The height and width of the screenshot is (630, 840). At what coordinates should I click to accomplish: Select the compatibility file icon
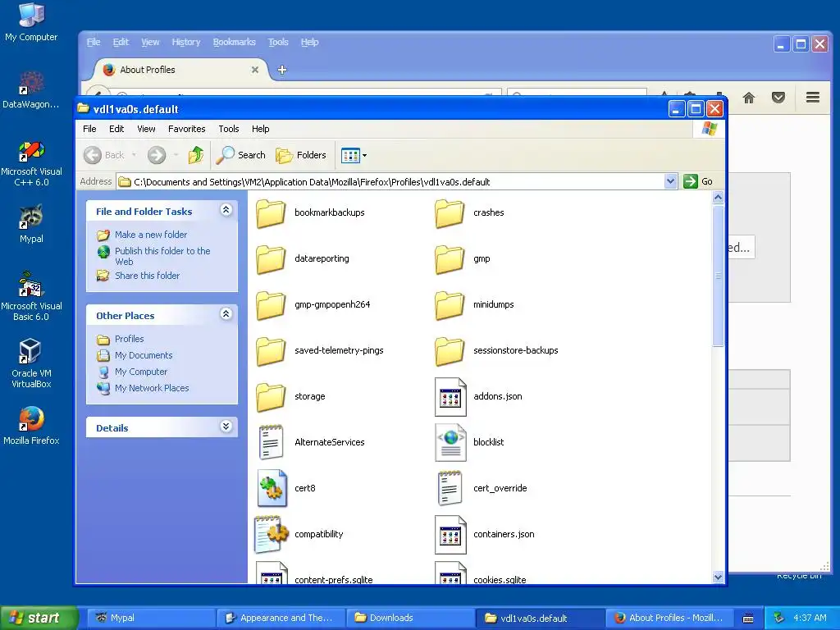click(271, 534)
